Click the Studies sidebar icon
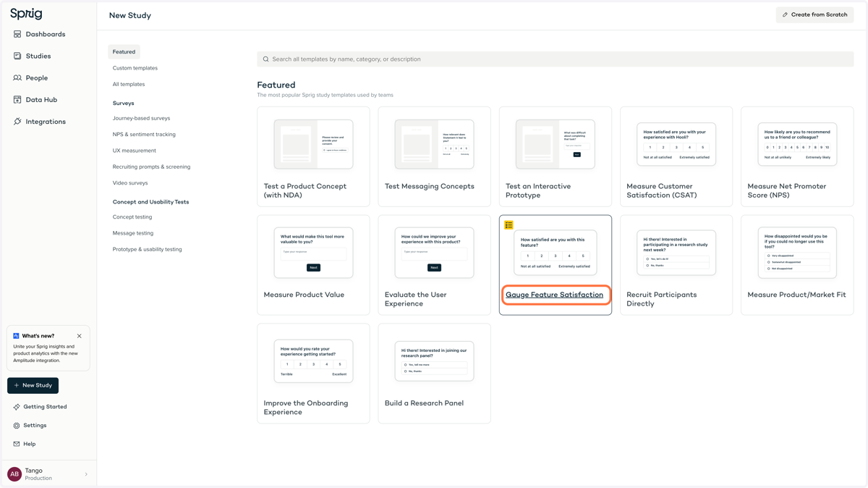Image resolution: width=868 pixels, height=488 pixels. pyautogui.click(x=17, y=56)
